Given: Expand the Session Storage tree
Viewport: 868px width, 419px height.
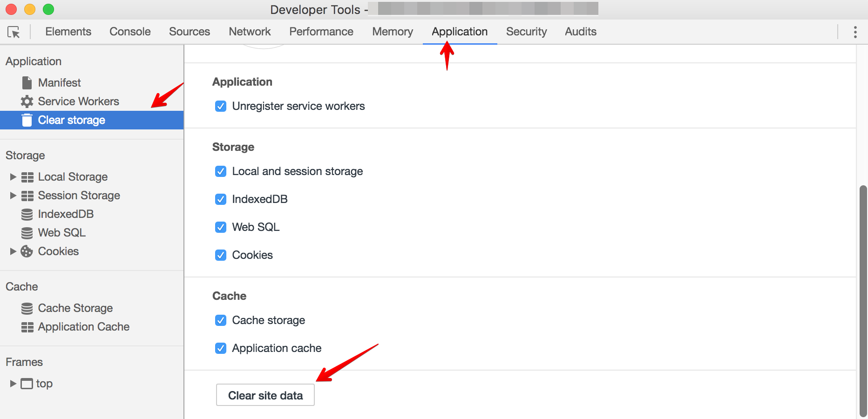Looking at the screenshot, I should click(x=12, y=195).
